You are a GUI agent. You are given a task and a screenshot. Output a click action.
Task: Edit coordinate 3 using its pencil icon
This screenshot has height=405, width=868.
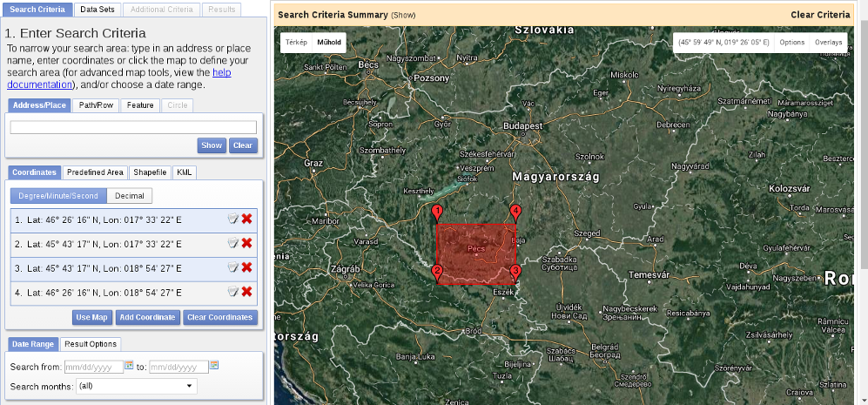point(233,267)
